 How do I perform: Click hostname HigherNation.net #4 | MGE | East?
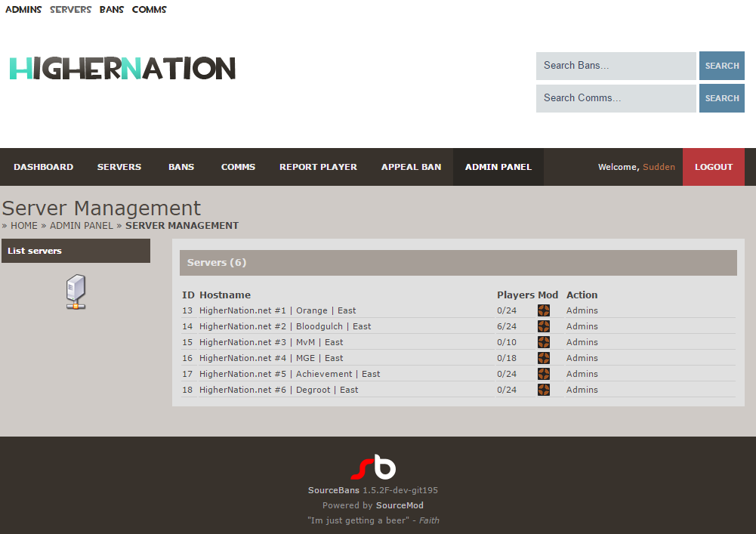coord(271,359)
